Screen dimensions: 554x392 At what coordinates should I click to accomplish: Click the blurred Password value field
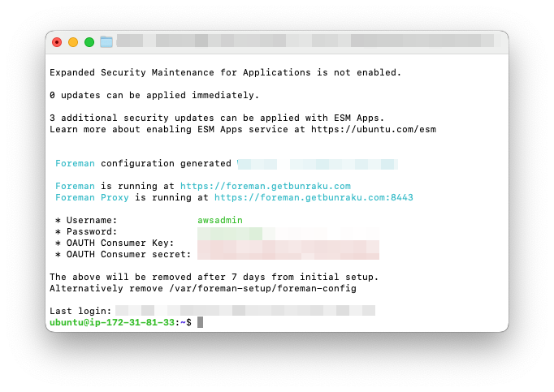tap(244, 232)
